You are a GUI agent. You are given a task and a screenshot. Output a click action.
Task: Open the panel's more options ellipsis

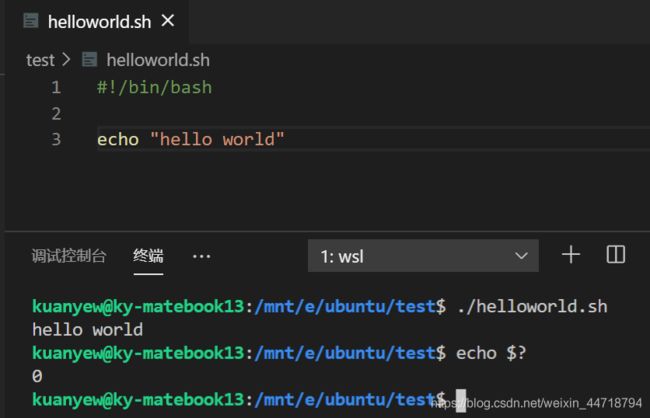(x=201, y=256)
